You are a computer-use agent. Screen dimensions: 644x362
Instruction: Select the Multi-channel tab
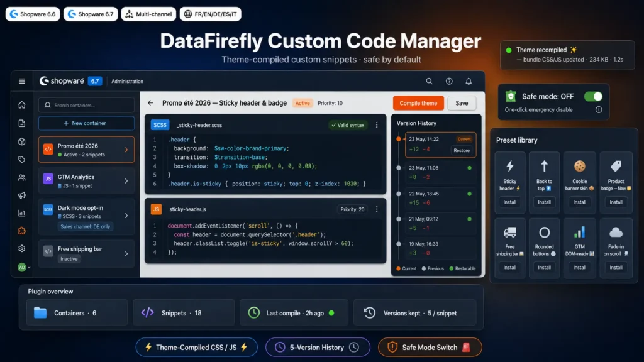148,14
